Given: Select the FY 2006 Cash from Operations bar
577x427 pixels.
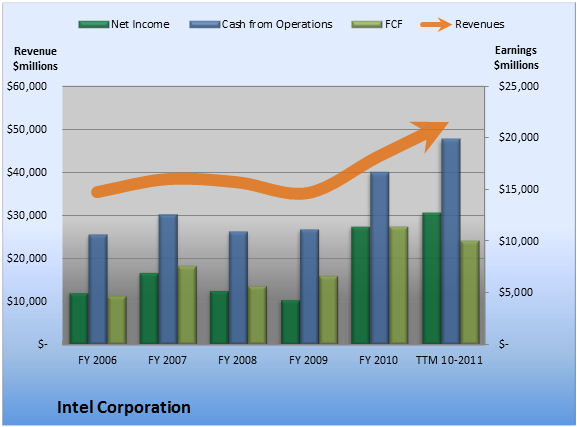Looking at the screenshot, I should coord(98,289).
